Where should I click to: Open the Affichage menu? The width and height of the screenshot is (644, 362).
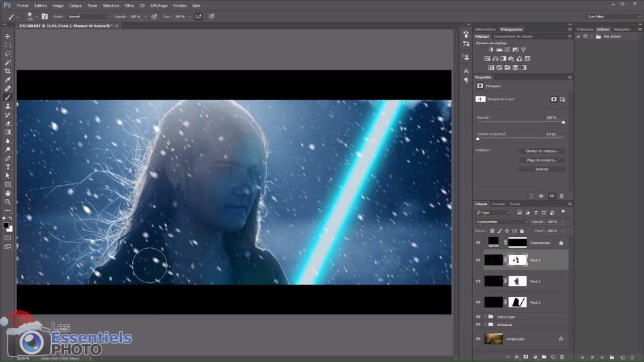(158, 6)
